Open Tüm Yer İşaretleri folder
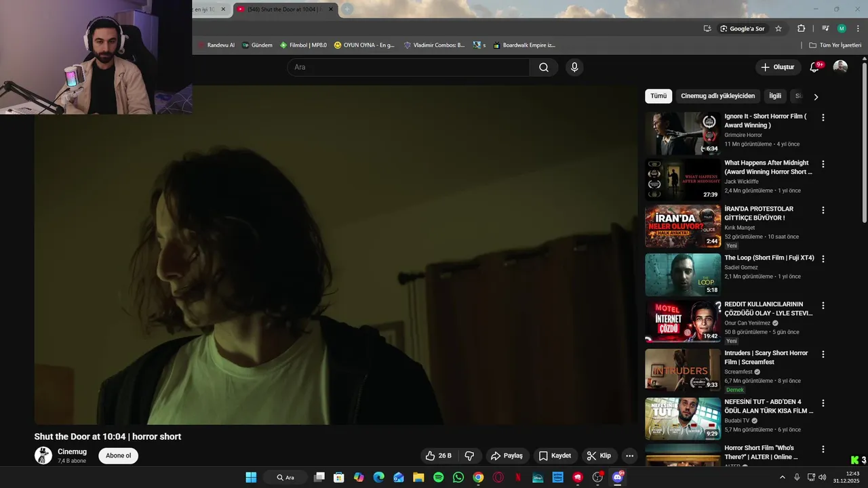 (835, 45)
